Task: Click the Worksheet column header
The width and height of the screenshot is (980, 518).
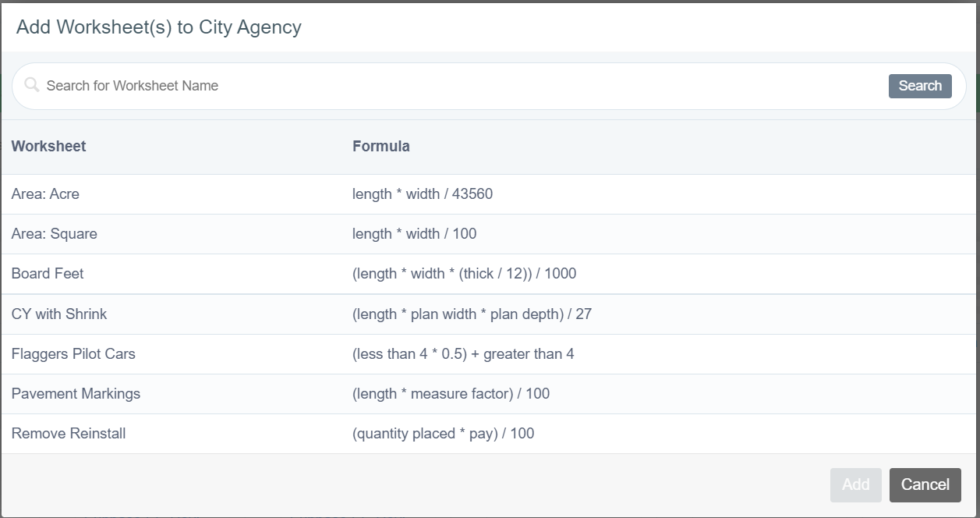Action: [48, 146]
